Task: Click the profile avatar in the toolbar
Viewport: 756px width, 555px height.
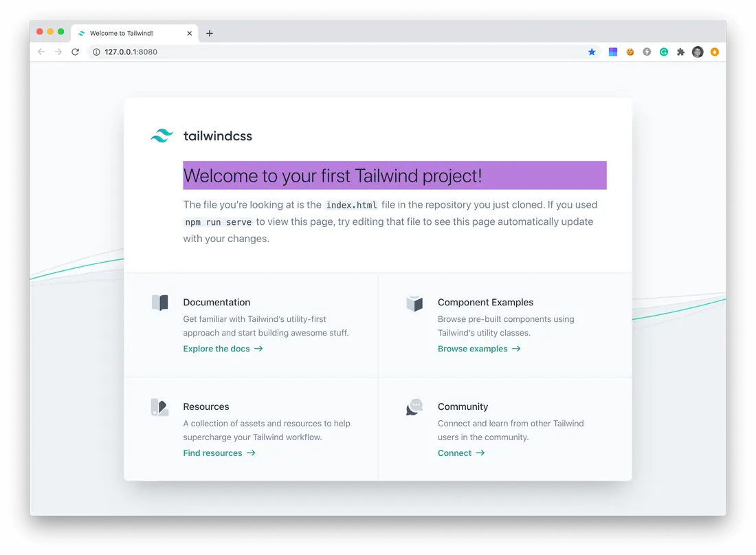Action: tap(698, 52)
